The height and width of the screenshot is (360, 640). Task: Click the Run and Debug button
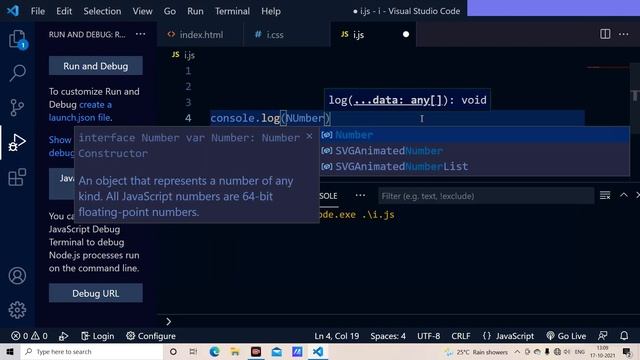tap(96, 66)
